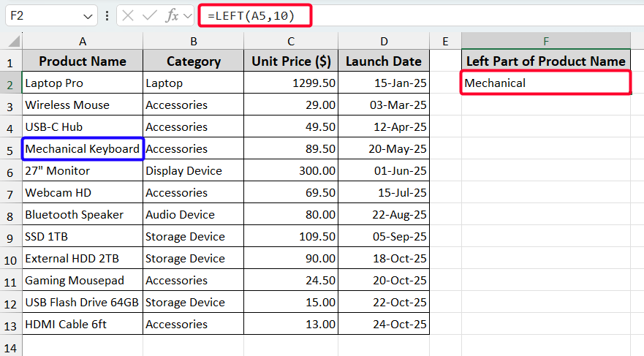The height and width of the screenshot is (356, 644).
Task: Expand the formula bar dropdown chevron
Action: (x=188, y=16)
